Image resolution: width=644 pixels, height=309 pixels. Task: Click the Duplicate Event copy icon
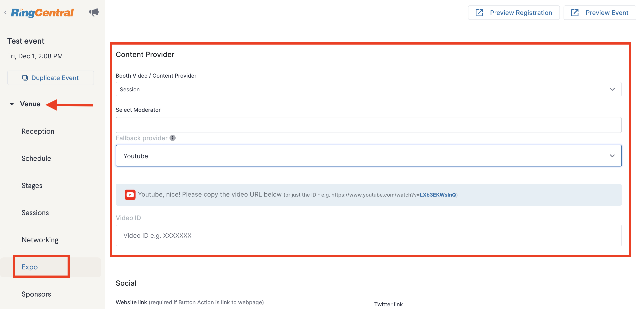pyautogui.click(x=25, y=78)
